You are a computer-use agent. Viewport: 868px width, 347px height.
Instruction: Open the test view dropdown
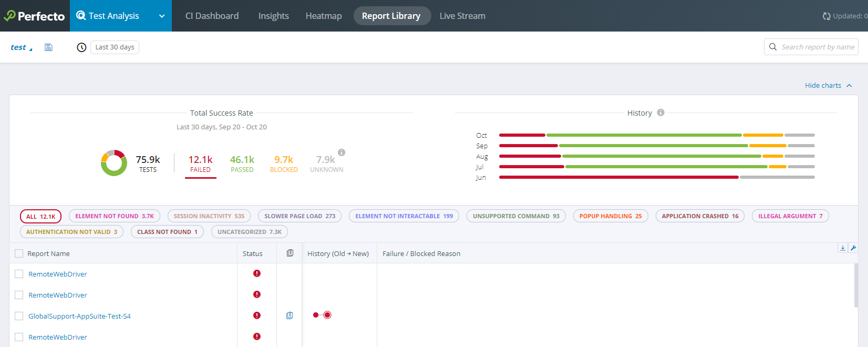point(21,47)
